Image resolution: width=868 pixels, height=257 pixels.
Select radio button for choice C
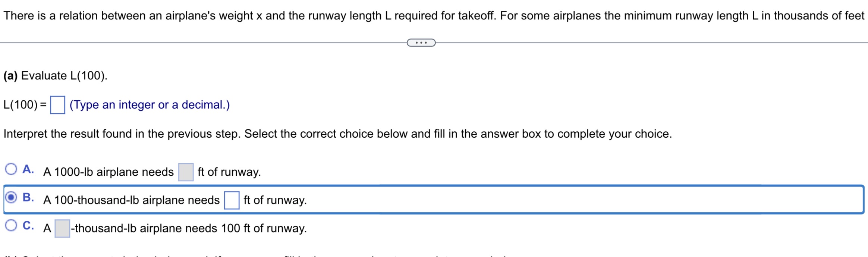[12, 225]
